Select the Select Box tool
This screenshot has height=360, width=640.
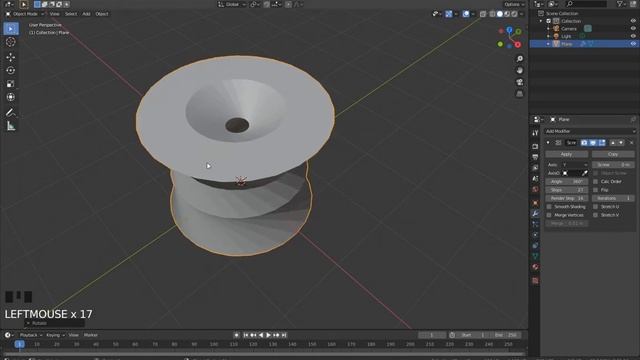(11, 29)
